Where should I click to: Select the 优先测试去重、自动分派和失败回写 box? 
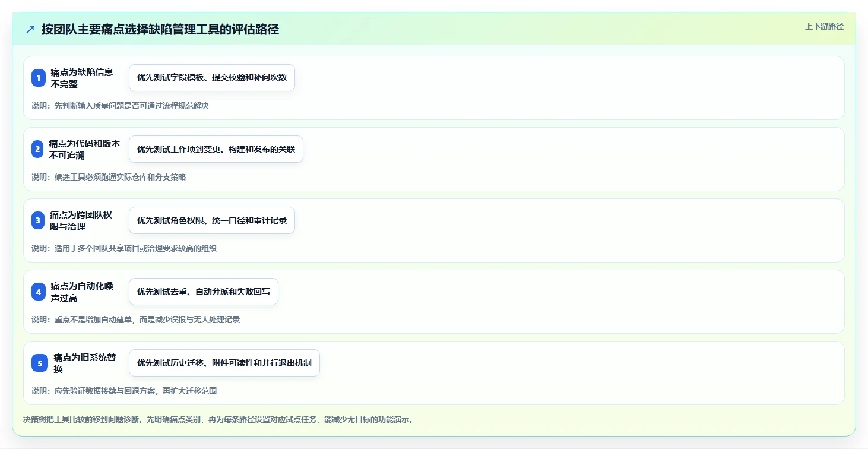pyautogui.click(x=204, y=292)
